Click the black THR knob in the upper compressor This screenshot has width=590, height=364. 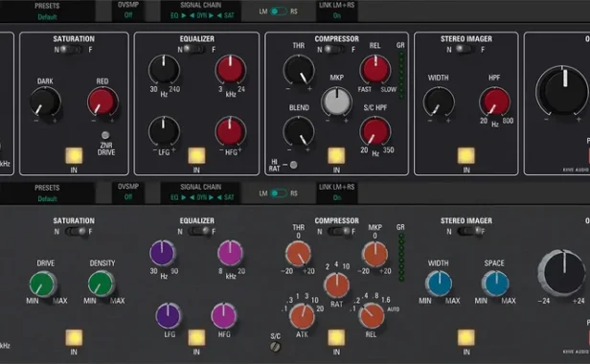pyautogui.click(x=299, y=70)
